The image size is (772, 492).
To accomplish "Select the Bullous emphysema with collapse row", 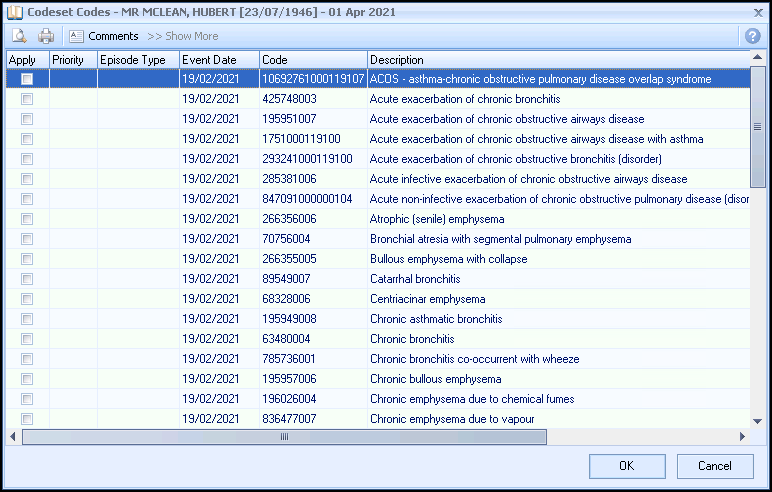I will (x=448, y=259).
